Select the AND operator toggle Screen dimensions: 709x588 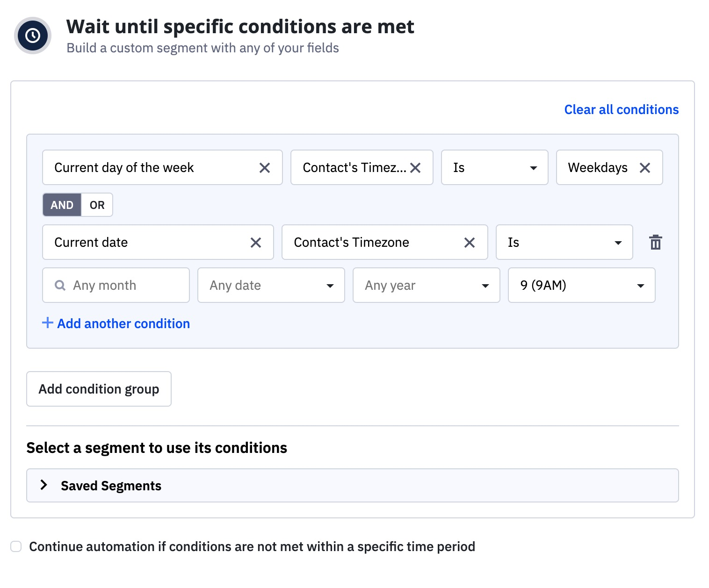[x=62, y=205]
